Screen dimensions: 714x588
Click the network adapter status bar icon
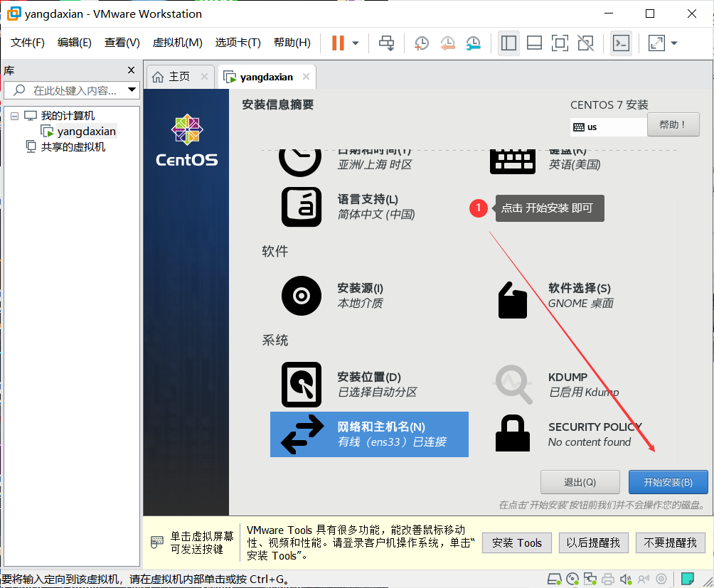point(590,579)
